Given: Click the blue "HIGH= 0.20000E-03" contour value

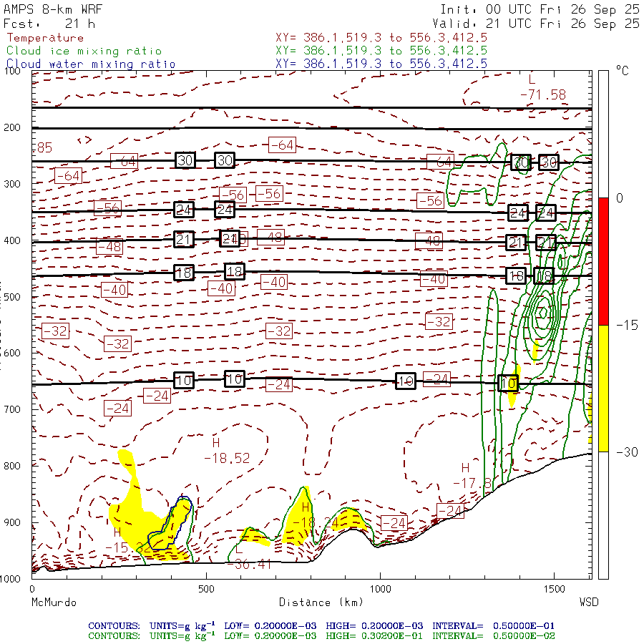Looking at the screenshot, I should click(374, 626).
